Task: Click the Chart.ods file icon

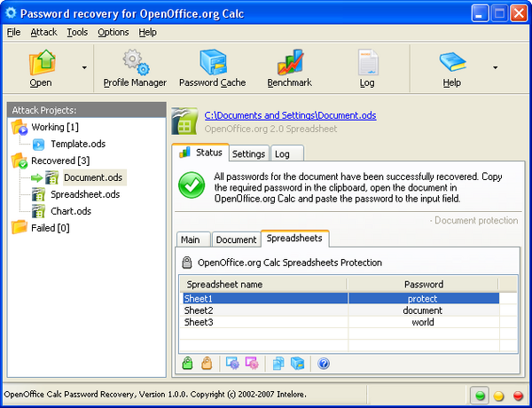Action: coord(38,211)
